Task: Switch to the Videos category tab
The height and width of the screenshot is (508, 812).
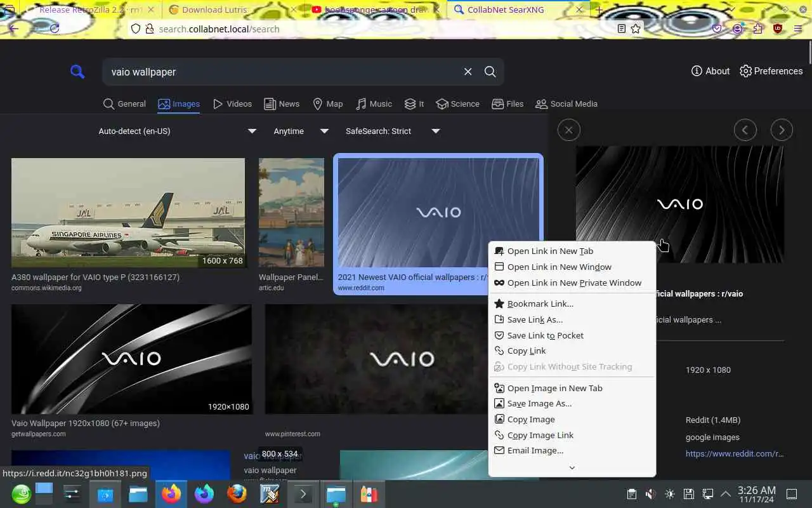Action: coord(232,104)
